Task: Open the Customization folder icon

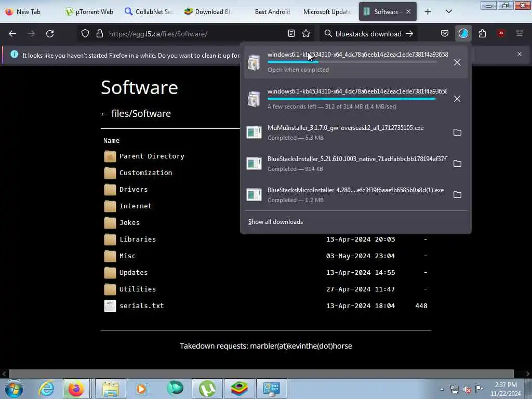Action: pyautogui.click(x=110, y=173)
